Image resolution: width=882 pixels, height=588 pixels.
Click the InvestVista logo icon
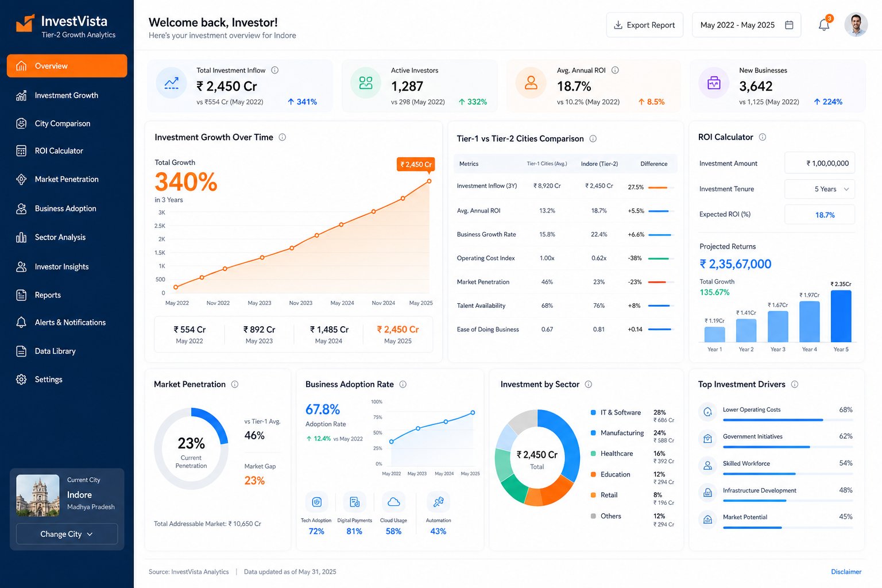25,24
